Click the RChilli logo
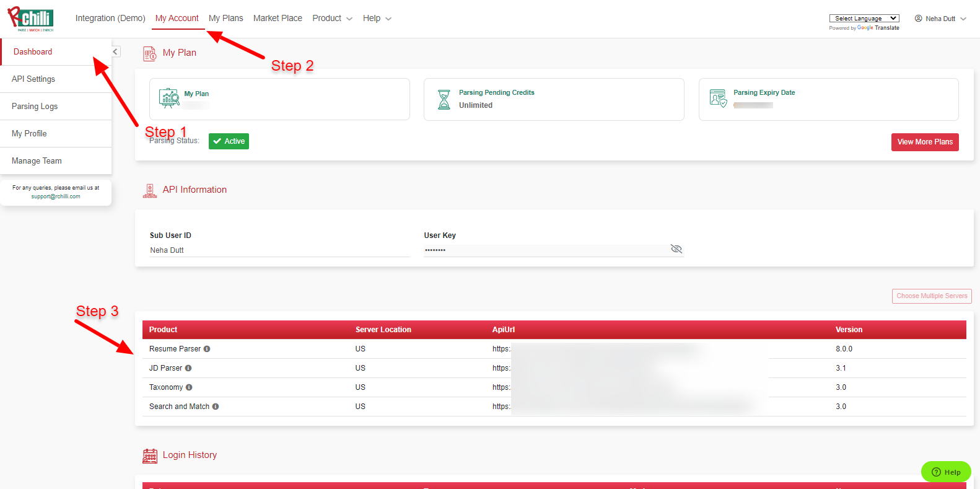Screen dimensions: 980x489 tap(30, 19)
